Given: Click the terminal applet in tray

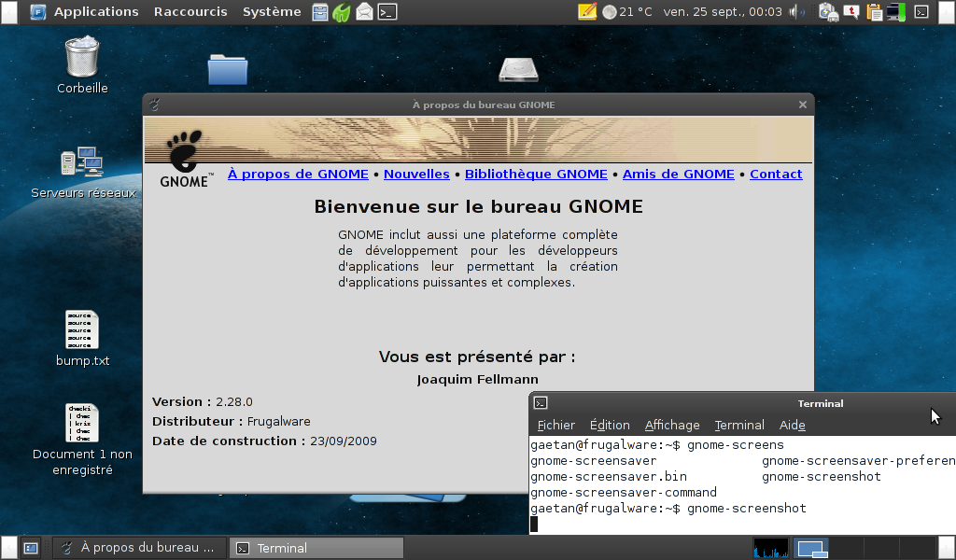Looking at the screenshot, I should [921, 11].
